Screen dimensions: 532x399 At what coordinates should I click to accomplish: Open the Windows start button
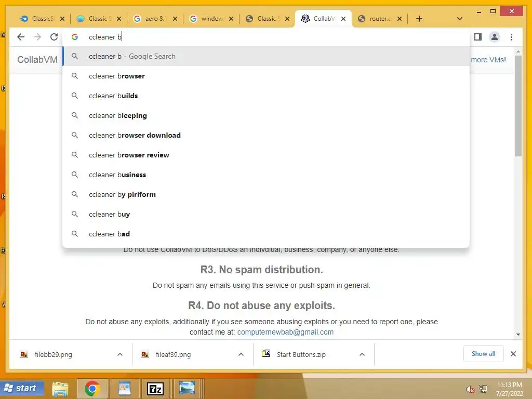click(x=22, y=388)
